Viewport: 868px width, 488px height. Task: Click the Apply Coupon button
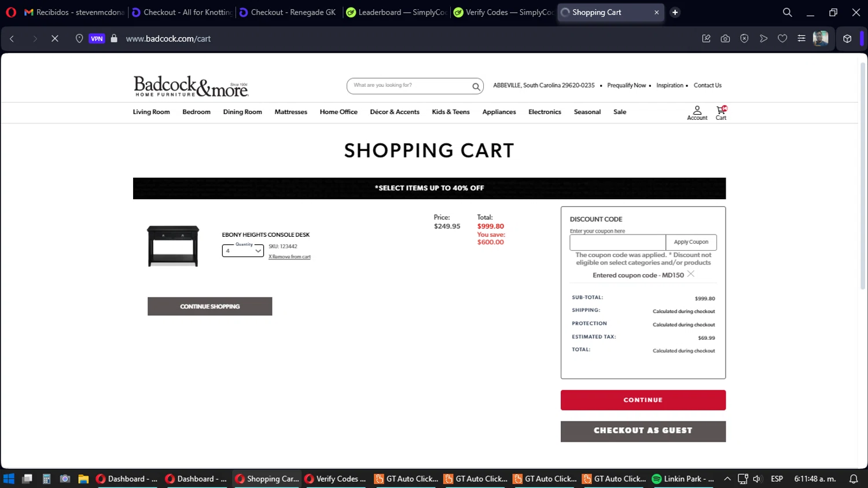[691, 242]
